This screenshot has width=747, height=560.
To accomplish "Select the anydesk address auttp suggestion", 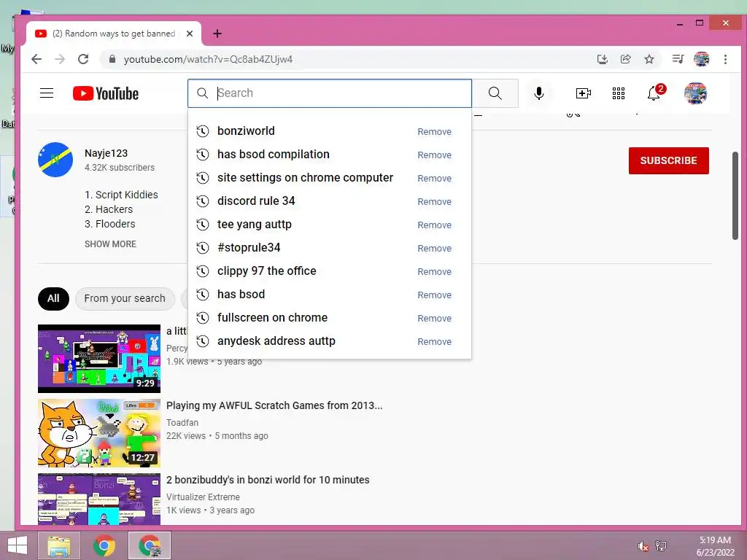I will pos(330,341).
